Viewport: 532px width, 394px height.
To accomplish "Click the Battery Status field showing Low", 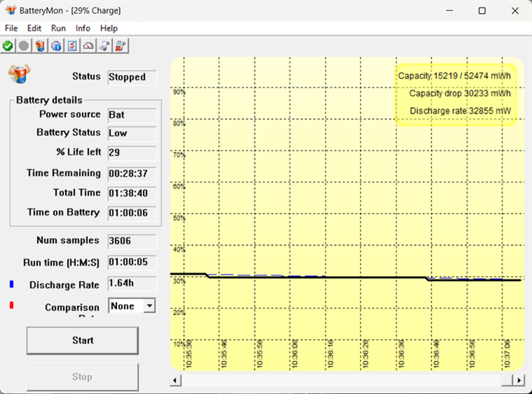I will [132, 134].
